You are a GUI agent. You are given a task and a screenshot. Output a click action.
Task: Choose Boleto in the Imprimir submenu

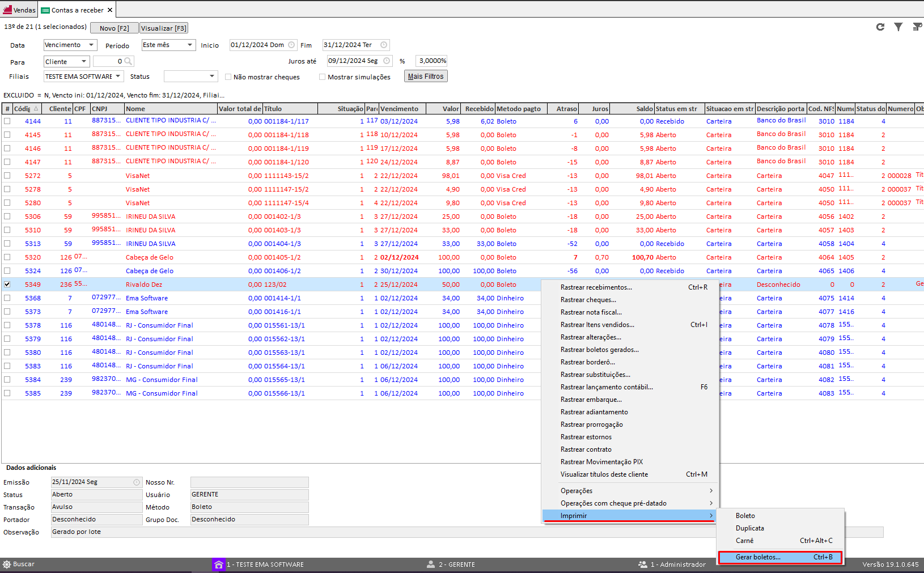pyautogui.click(x=780, y=516)
